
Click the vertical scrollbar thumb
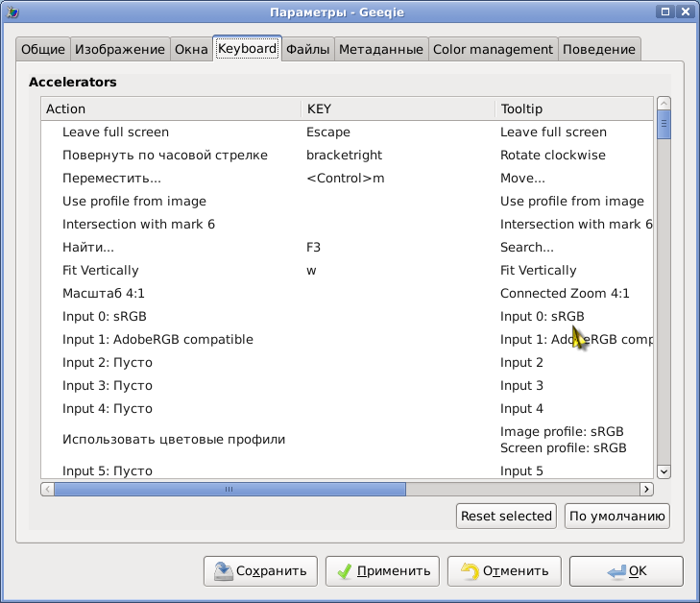[x=664, y=125]
